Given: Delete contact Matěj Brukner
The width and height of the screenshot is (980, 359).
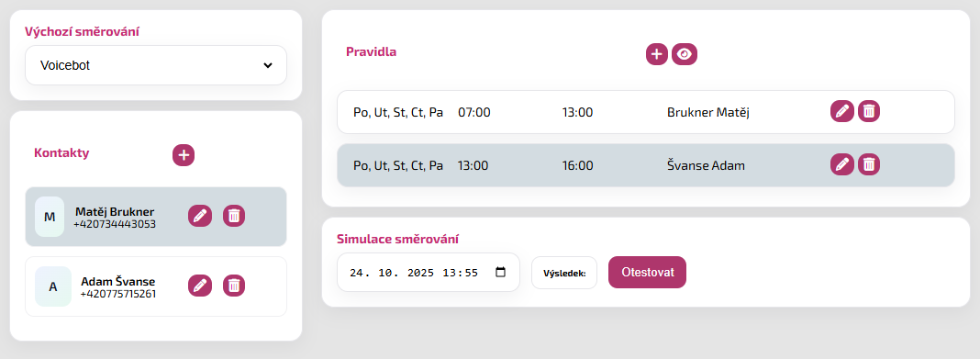Looking at the screenshot, I should (x=234, y=216).
